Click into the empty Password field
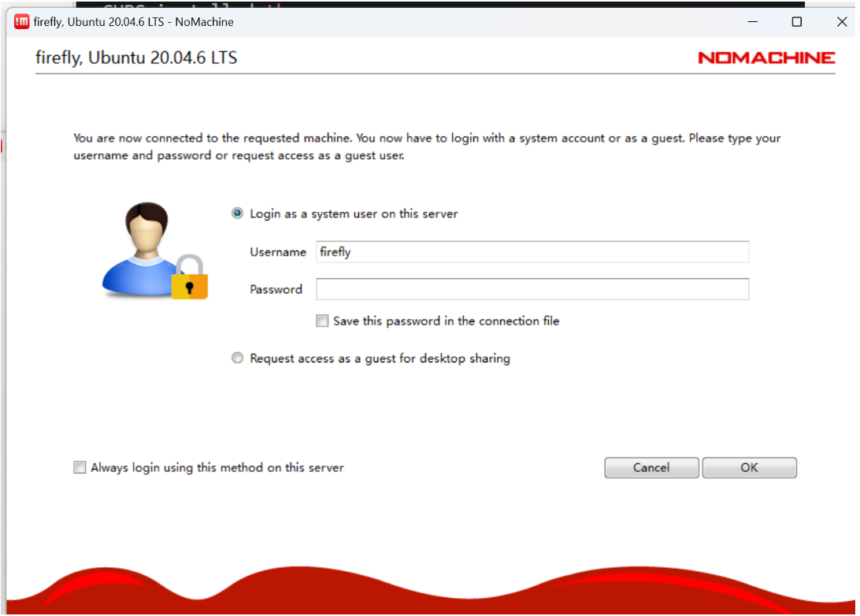This screenshot has height=616, width=860. tap(532, 289)
